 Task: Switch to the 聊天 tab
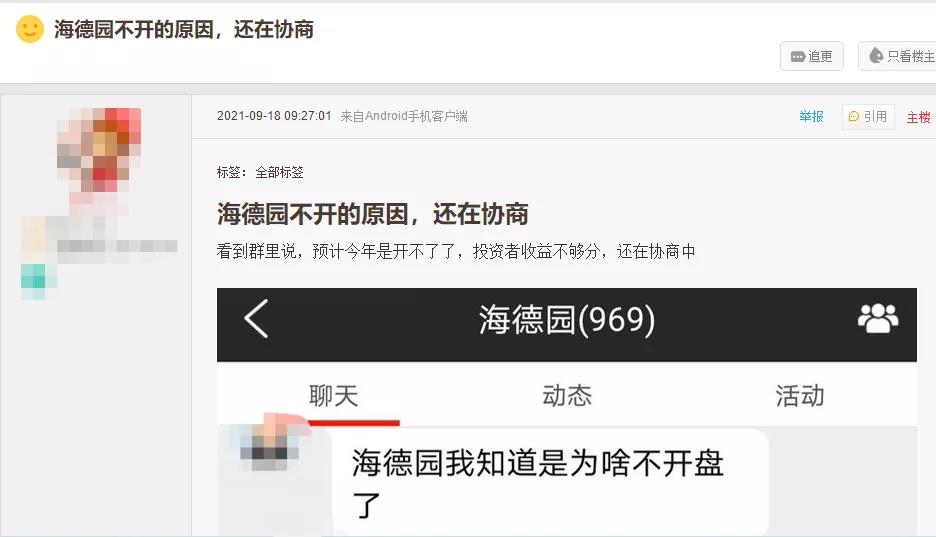(333, 396)
